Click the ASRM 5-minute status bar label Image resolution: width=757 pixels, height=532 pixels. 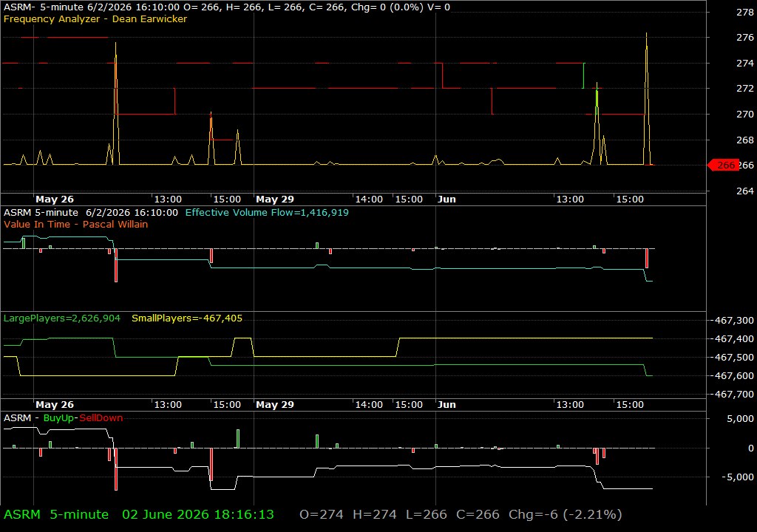56,514
